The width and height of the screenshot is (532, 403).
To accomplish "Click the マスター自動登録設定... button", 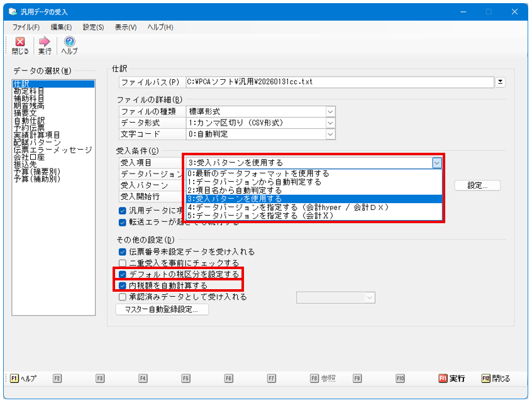I will [x=162, y=309].
